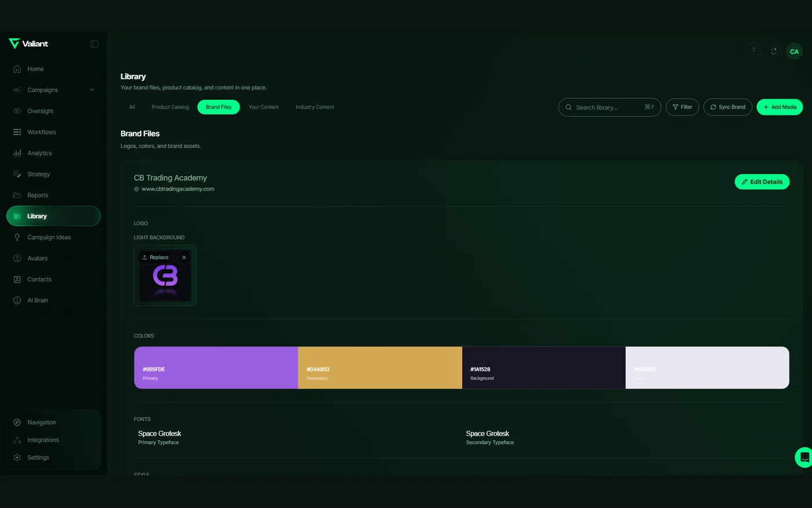Screen dimensions: 812x508
Task: Click the Brand Files section heading
Action: coord(140,134)
